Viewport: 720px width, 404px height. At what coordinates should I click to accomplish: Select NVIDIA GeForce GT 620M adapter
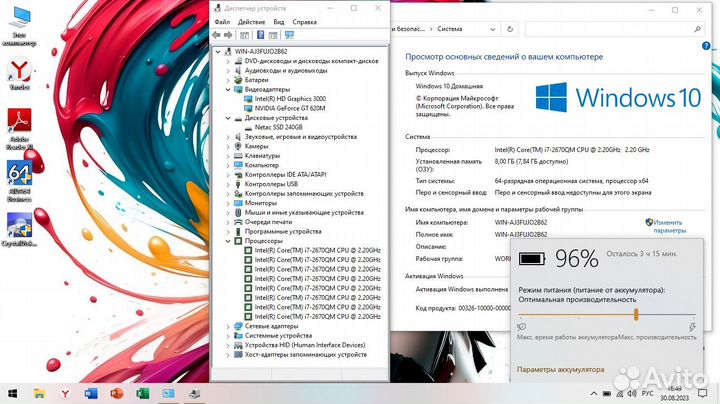(x=290, y=108)
